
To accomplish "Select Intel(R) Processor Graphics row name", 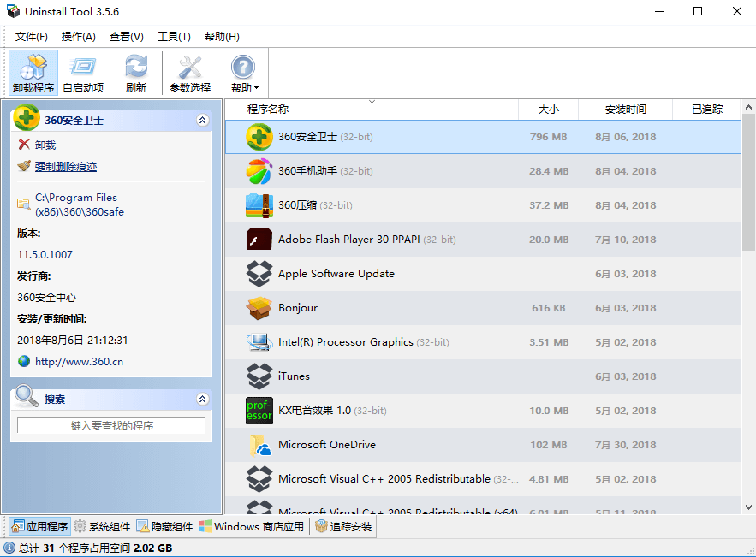I will point(346,342).
